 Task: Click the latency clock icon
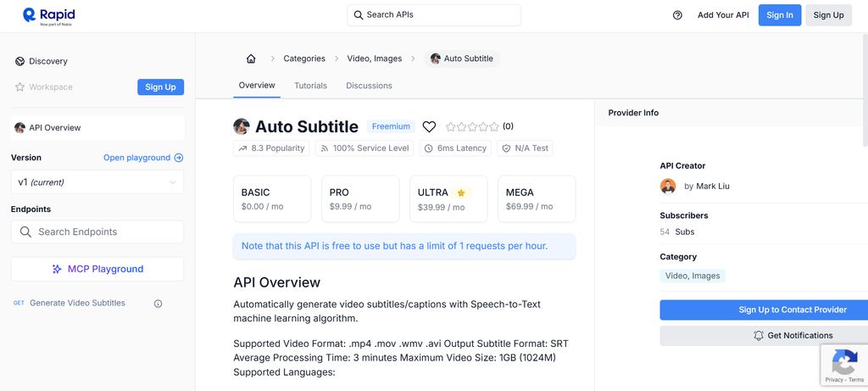click(x=429, y=148)
